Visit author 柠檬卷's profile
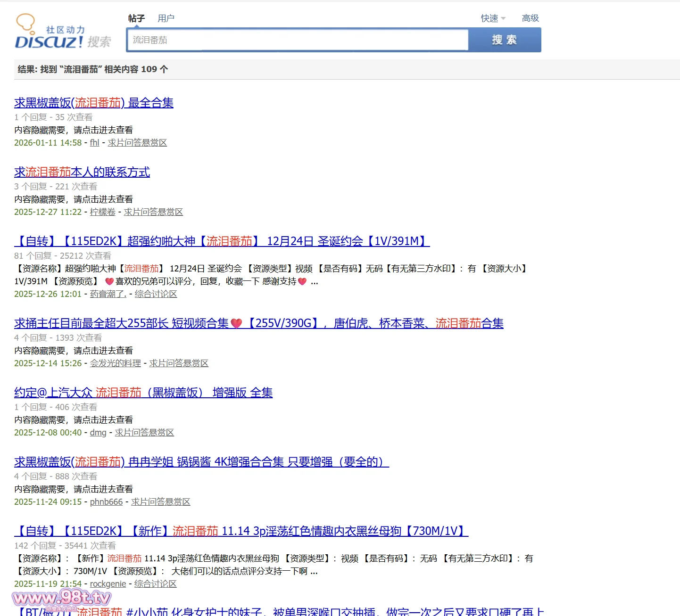 103,212
